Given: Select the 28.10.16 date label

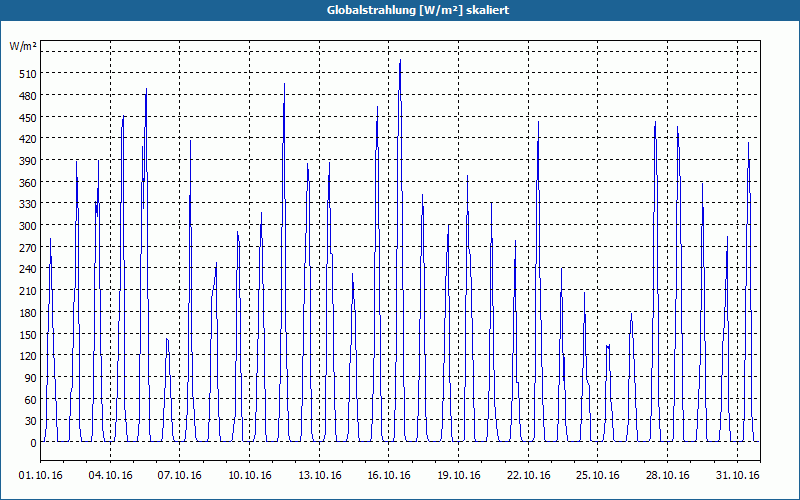Looking at the screenshot, I should (x=667, y=475).
